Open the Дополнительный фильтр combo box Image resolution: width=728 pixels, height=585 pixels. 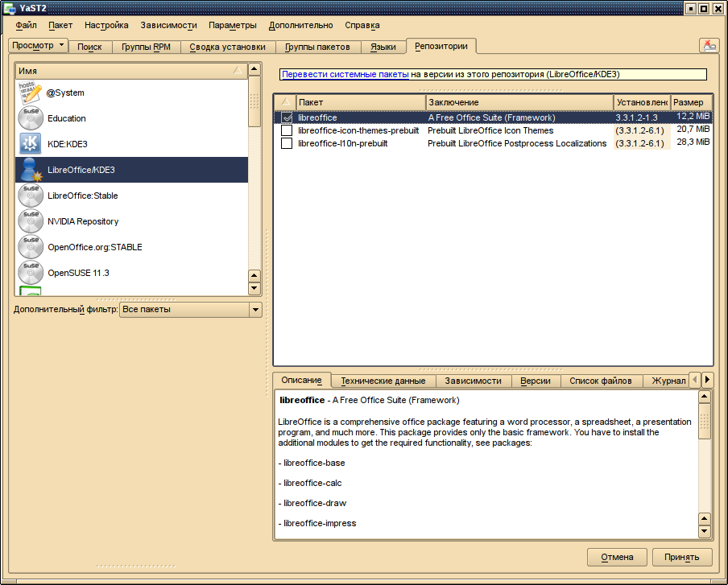[190, 310]
